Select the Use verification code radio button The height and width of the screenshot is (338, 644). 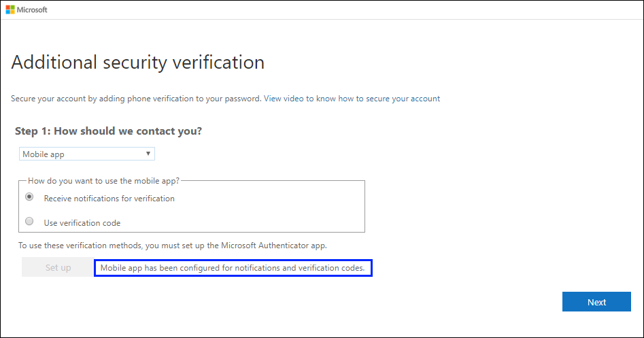[29, 221]
